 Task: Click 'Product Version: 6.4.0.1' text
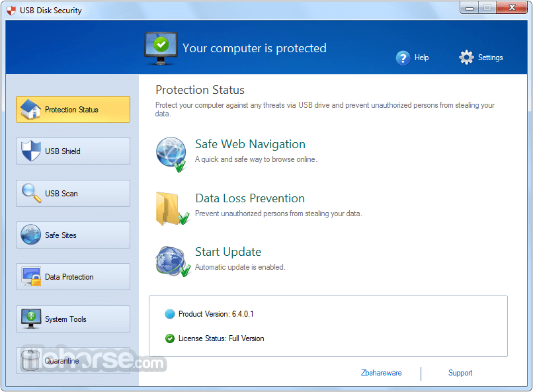[216, 314]
